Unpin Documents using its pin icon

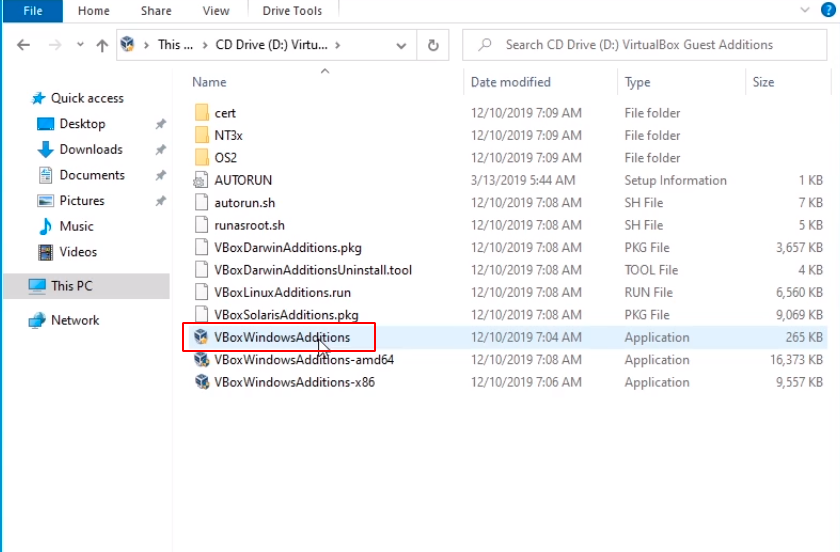click(x=160, y=176)
